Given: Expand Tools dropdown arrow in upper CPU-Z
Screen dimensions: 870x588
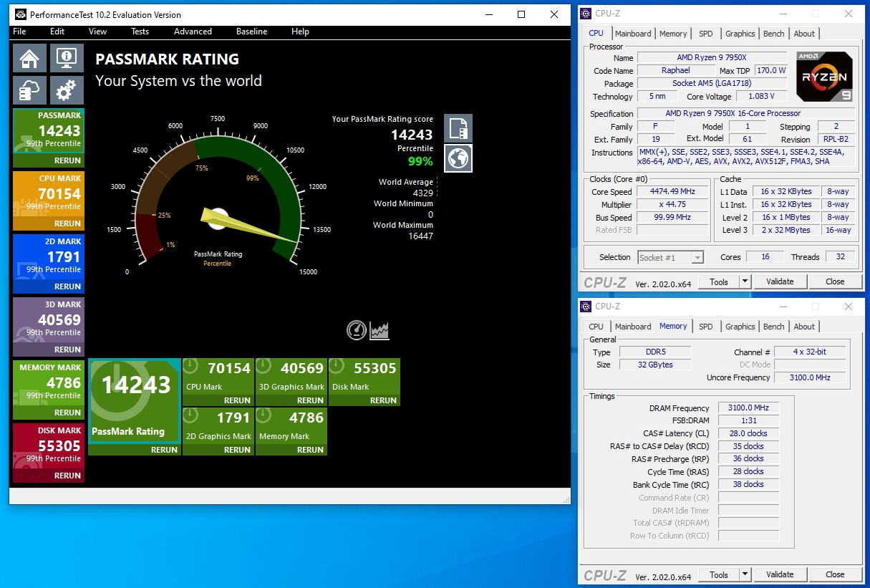Looking at the screenshot, I should tap(745, 281).
